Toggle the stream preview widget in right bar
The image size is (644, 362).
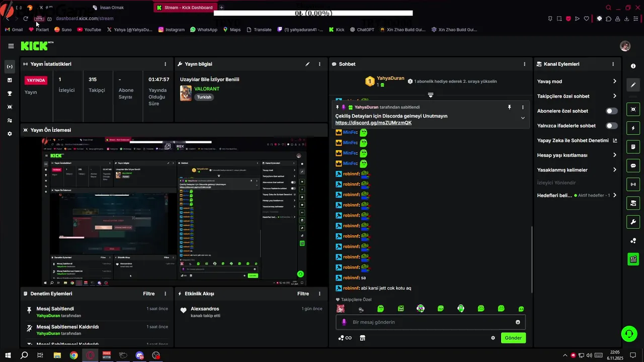[633, 109]
